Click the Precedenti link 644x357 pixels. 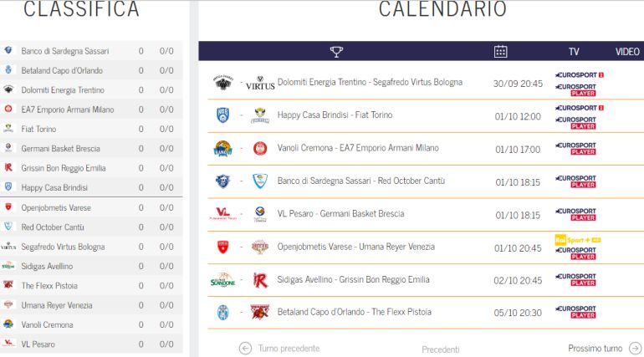pyautogui.click(x=440, y=349)
